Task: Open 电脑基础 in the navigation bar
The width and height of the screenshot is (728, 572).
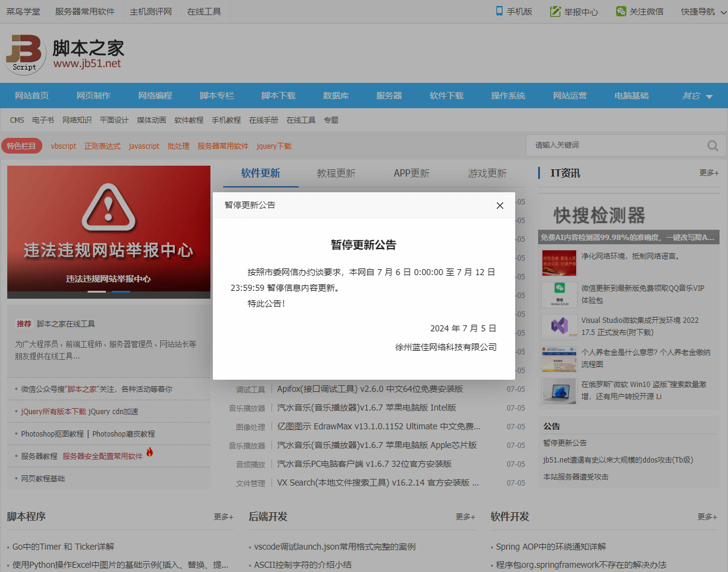Action: tap(632, 96)
